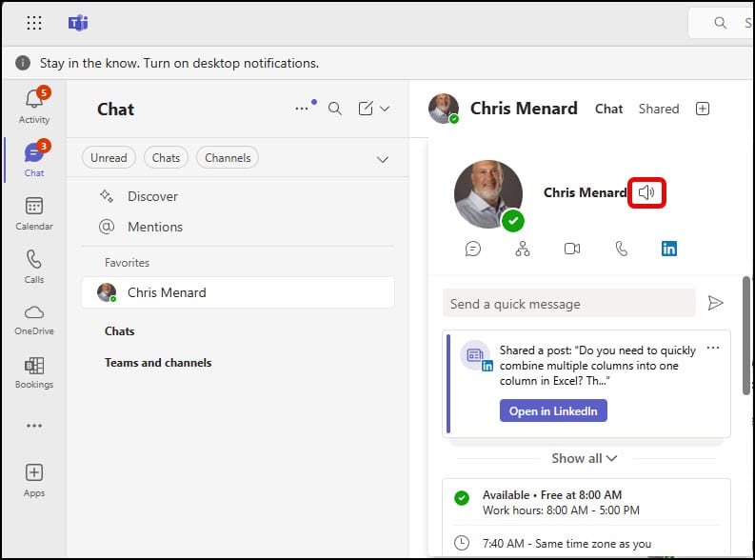Start audio call from profile card
The width and height of the screenshot is (755, 560).
click(x=621, y=249)
